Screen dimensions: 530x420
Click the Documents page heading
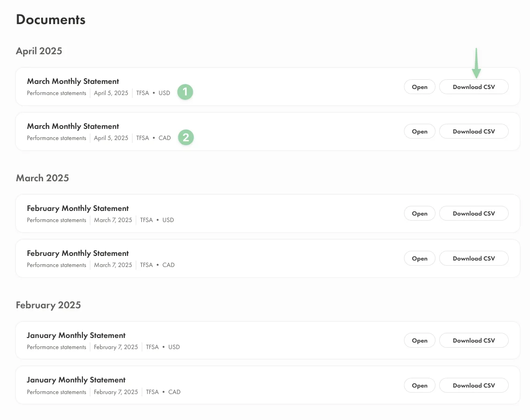[50, 19]
